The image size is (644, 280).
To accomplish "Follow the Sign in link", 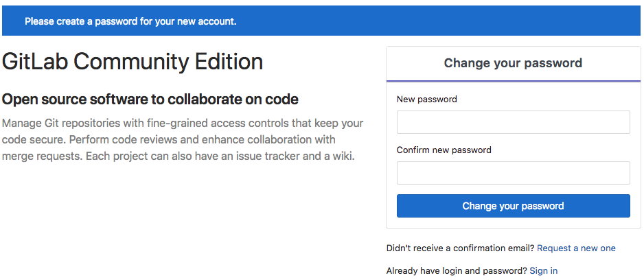I will click(x=543, y=270).
